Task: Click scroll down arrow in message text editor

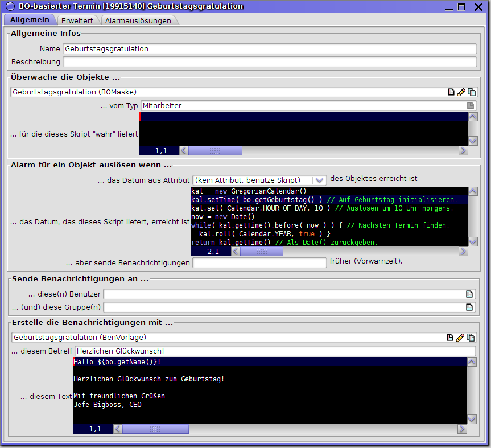Action: pyautogui.click(x=472, y=420)
